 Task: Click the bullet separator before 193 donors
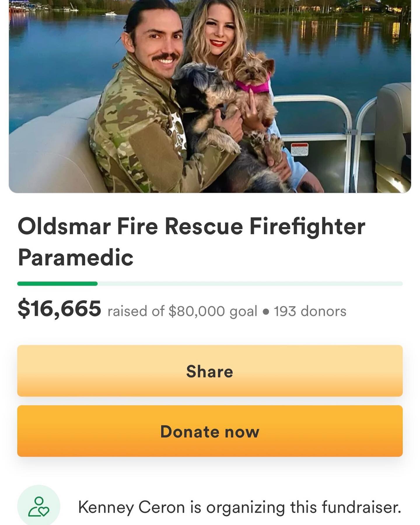265,312
